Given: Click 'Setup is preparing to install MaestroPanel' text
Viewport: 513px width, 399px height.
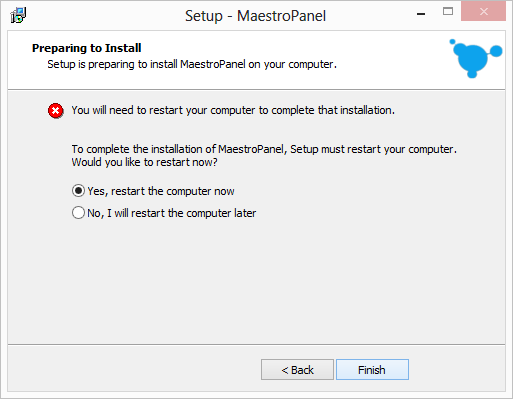Looking at the screenshot, I should tap(192, 64).
